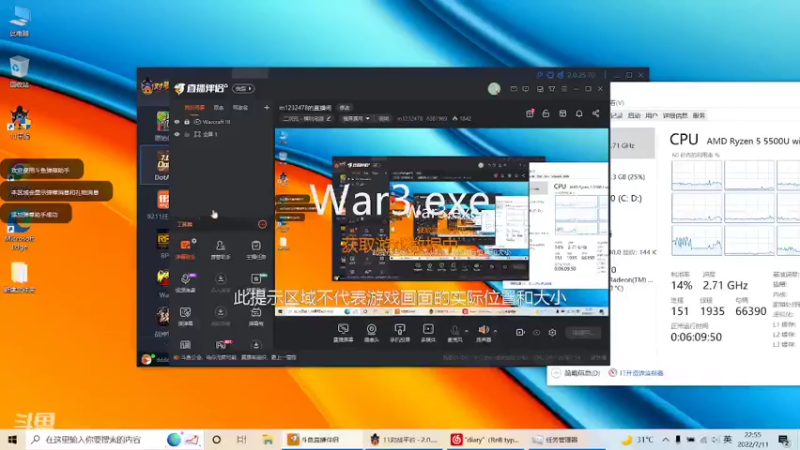Screen dimensions: 800x450
Task: Mute the speaker audio in the streaming bar
Action: point(483,333)
